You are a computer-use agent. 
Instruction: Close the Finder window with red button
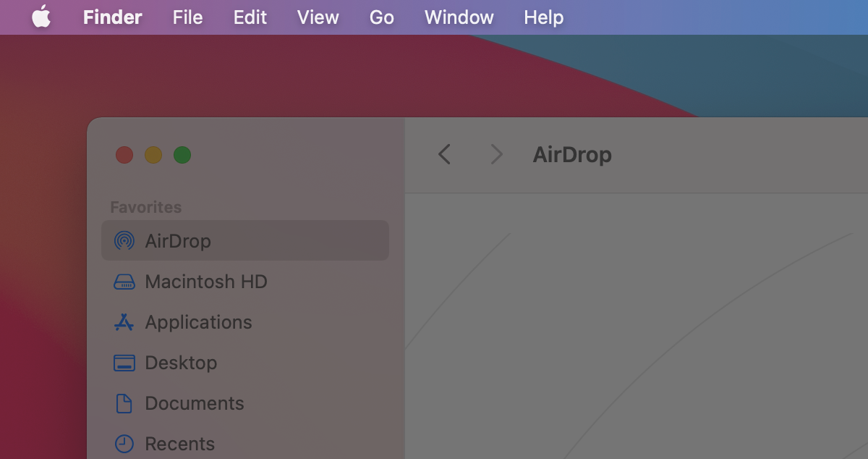pyautogui.click(x=124, y=155)
